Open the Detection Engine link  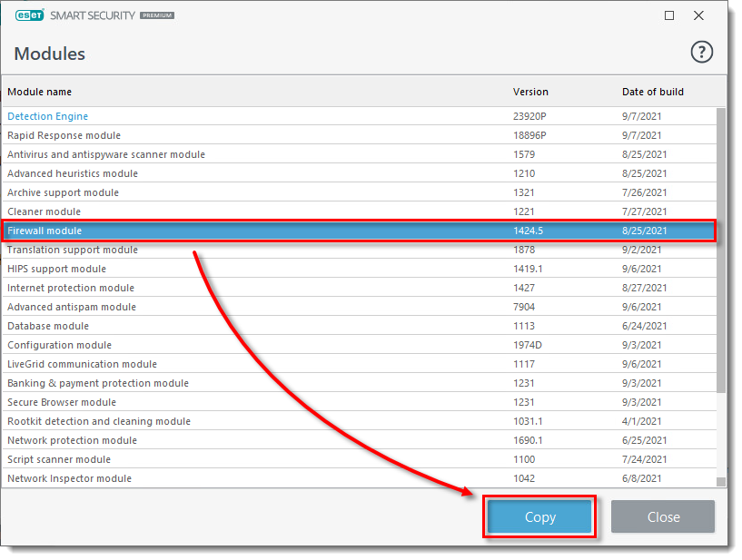48,116
